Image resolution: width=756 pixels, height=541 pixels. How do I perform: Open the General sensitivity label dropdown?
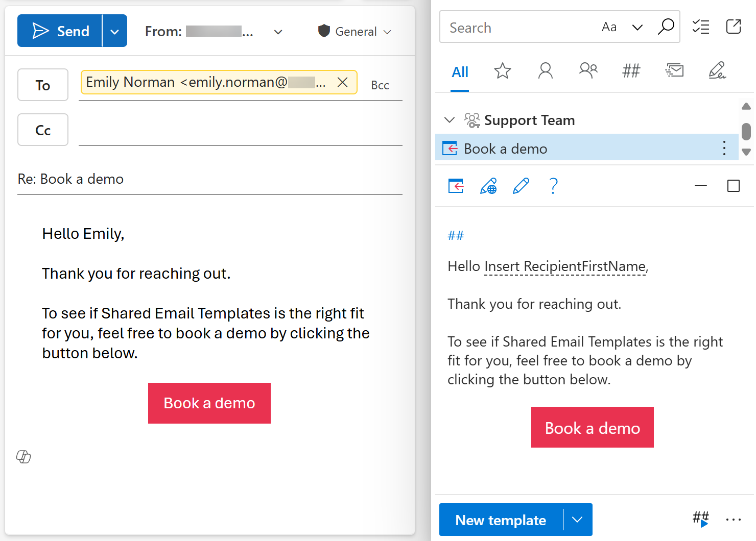(387, 32)
